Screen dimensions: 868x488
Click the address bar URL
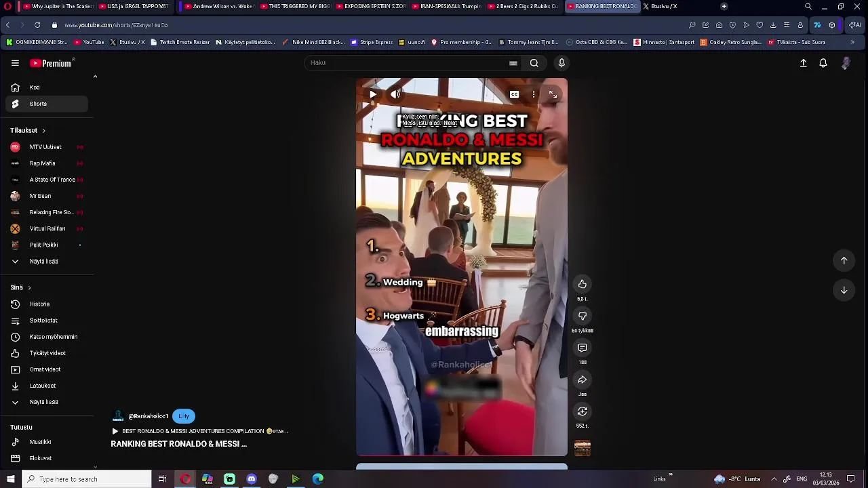pyautogui.click(x=116, y=25)
